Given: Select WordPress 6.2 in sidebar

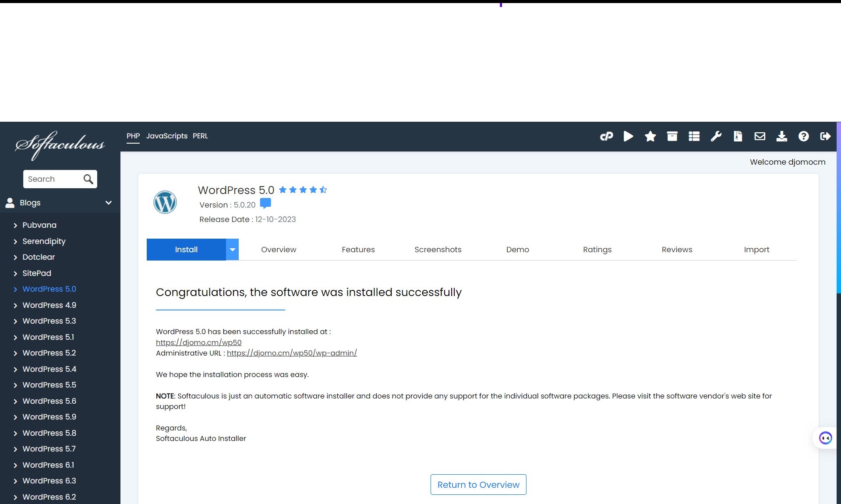Looking at the screenshot, I should 49,497.
